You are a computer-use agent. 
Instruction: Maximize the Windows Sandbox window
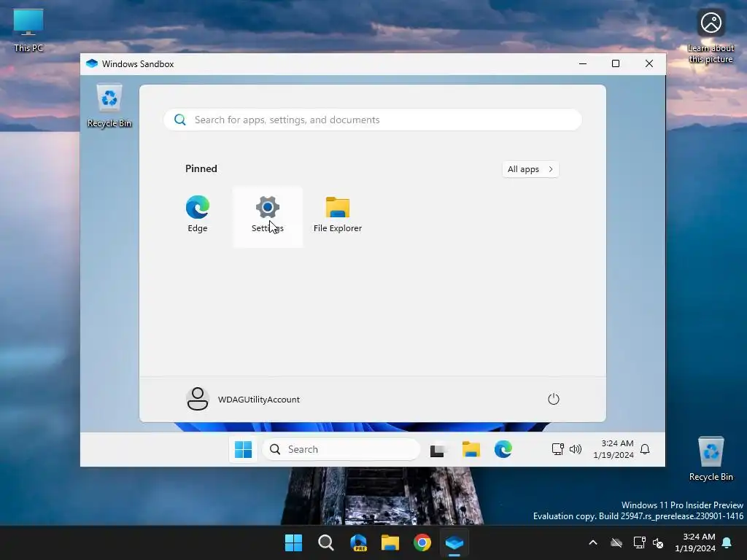click(x=616, y=64)
